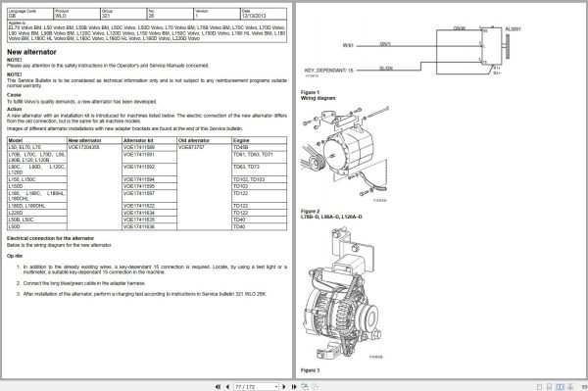
Task: Click the 'Cause' section heading
Action: [15, 95]
